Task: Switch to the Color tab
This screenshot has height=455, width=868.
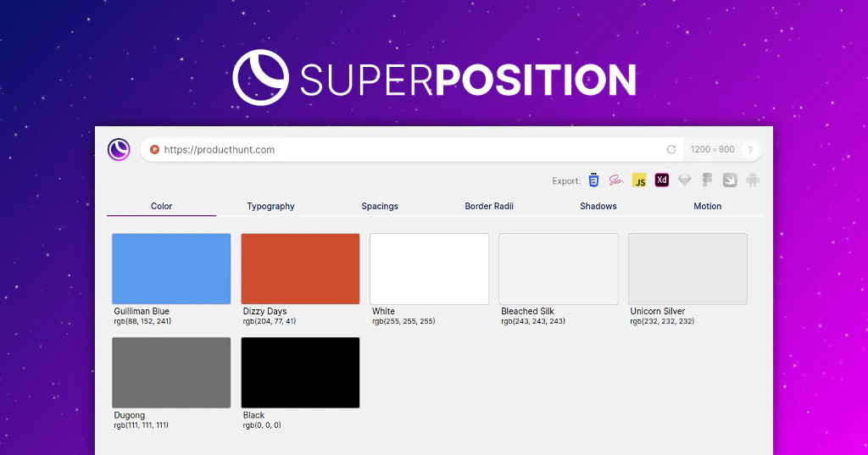Action: [162, 206]
